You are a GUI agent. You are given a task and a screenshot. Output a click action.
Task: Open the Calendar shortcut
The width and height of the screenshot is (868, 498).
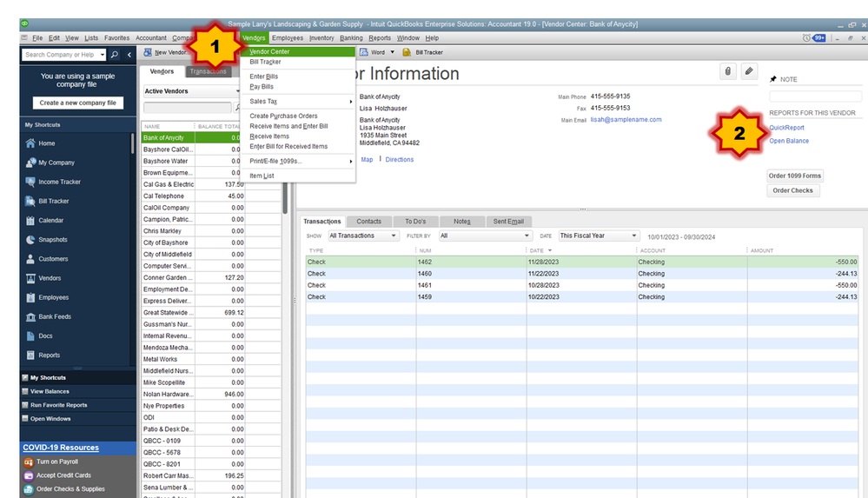50,221
